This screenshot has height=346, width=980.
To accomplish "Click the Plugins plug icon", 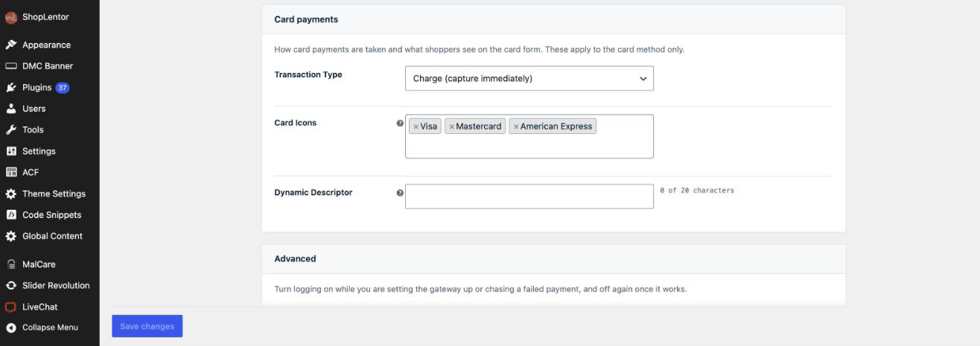I will (x=11, y=87).
